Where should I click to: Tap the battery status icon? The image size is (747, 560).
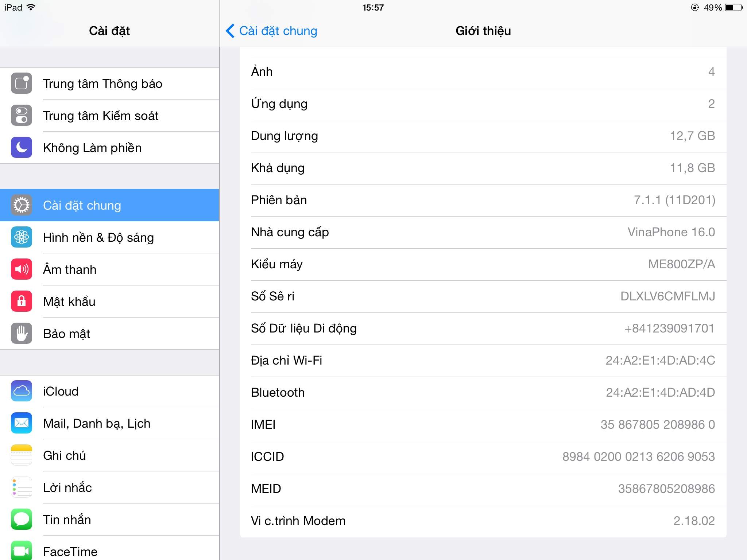point(734,7)
